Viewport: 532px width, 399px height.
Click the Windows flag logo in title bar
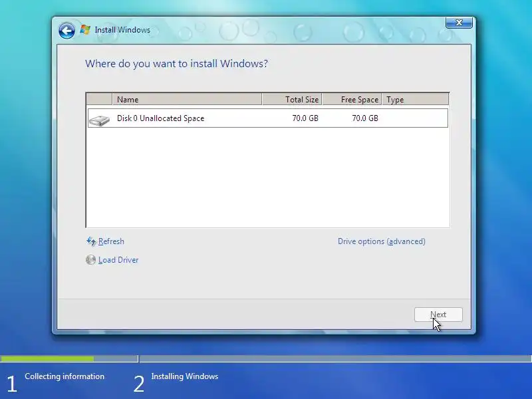(x=85, y=30)
